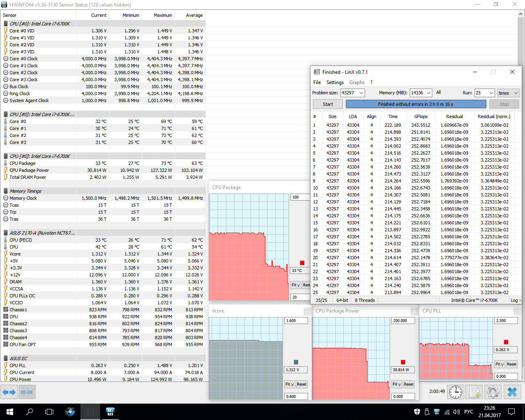
Task: Click the lightning icon beside Core #0 VID
Action: pos(6,31)
